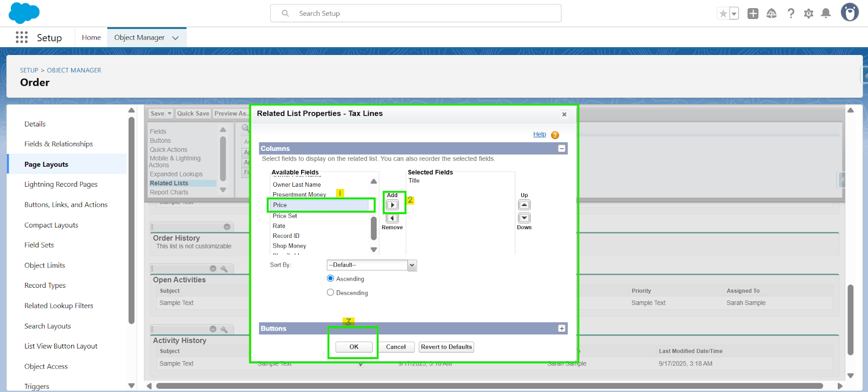Click Revert to Defaults button

(446, 347)
